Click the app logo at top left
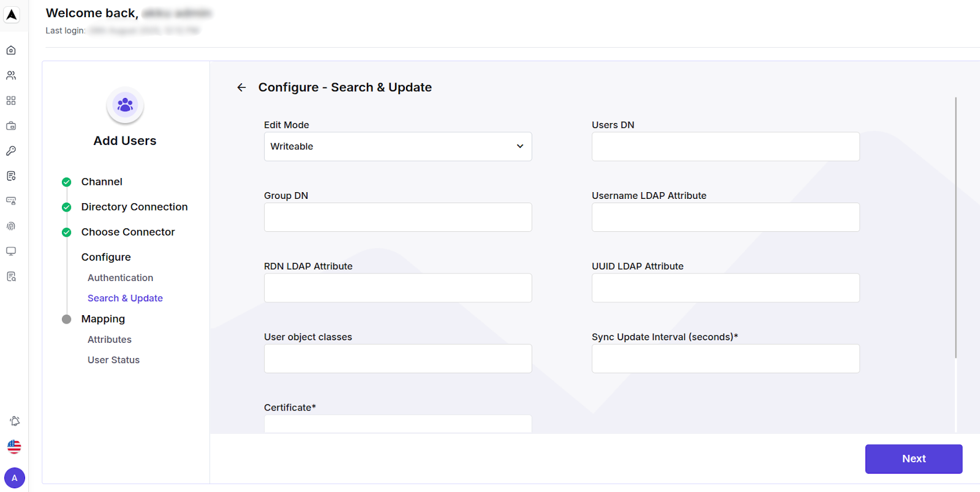The width and height of the screenshot is (980, 492). pos(12,15)
